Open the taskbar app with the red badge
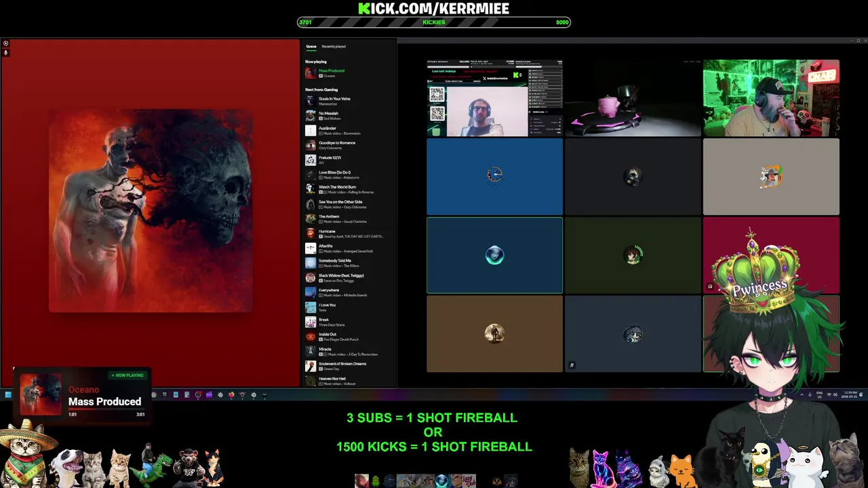Viewport: 868px width, 488px height. [x=198, y=394]
